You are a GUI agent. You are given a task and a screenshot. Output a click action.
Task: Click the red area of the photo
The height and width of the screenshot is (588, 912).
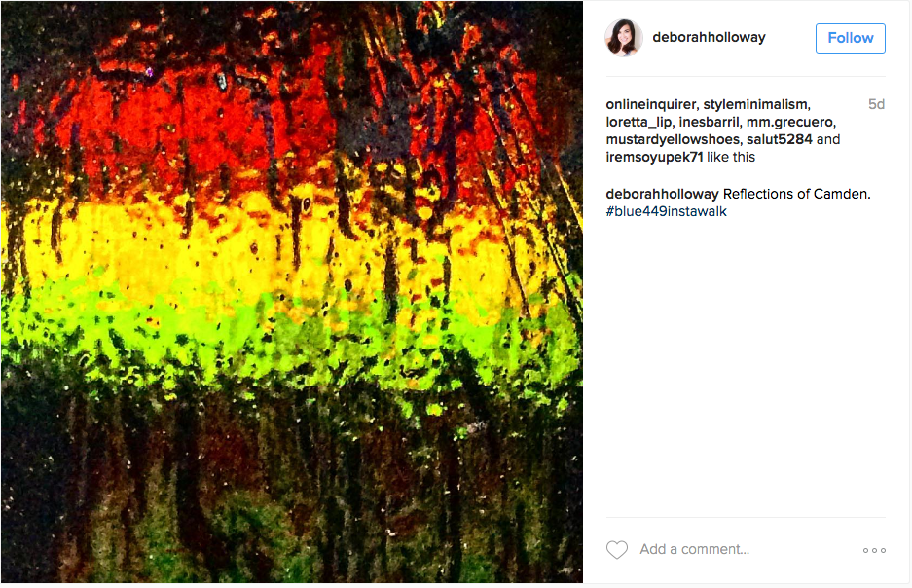click(192, 128)
